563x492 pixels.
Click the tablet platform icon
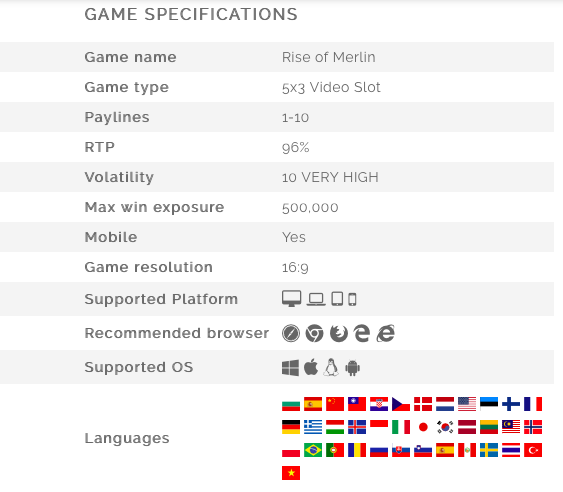(x=337, y=299)
